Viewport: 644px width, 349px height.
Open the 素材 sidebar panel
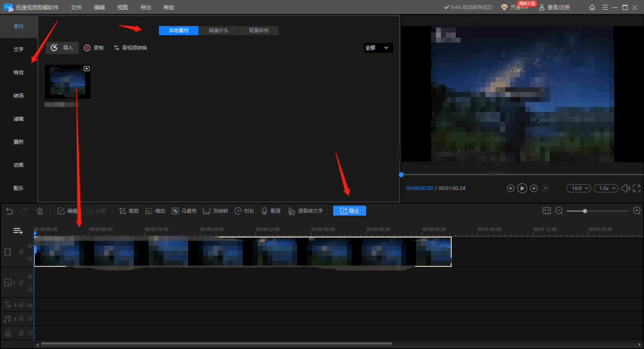(x=18, y=26)
